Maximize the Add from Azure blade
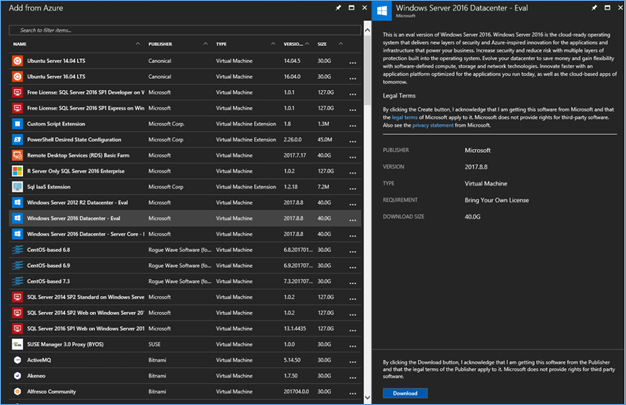Viewport: 626px width, 405px height. pyautogui.click(x=351, y=8)
